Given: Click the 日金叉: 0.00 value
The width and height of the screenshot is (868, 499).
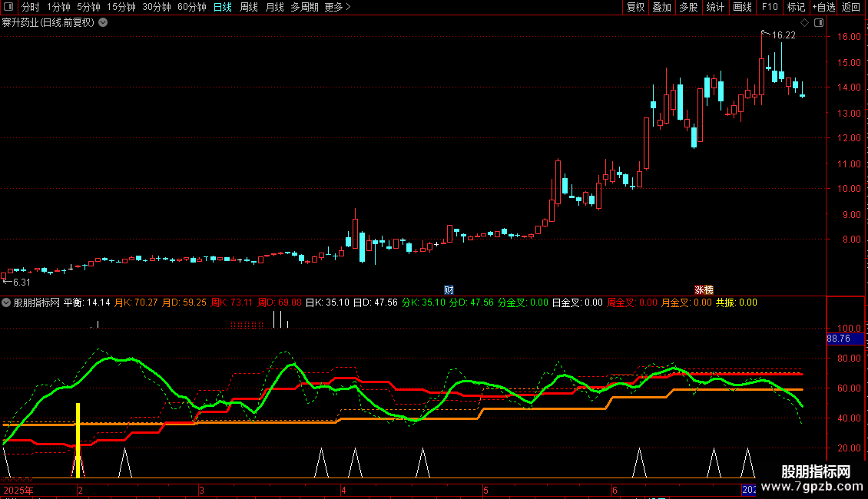Looking at the screenshot, I should 578,302.
